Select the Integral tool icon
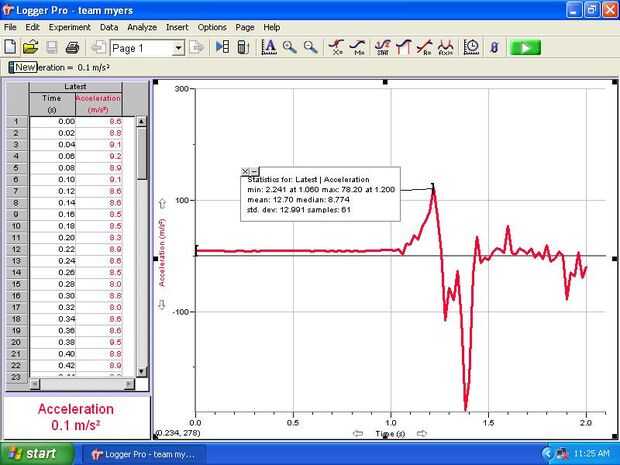Screen dimensions: 620x465 403,47
